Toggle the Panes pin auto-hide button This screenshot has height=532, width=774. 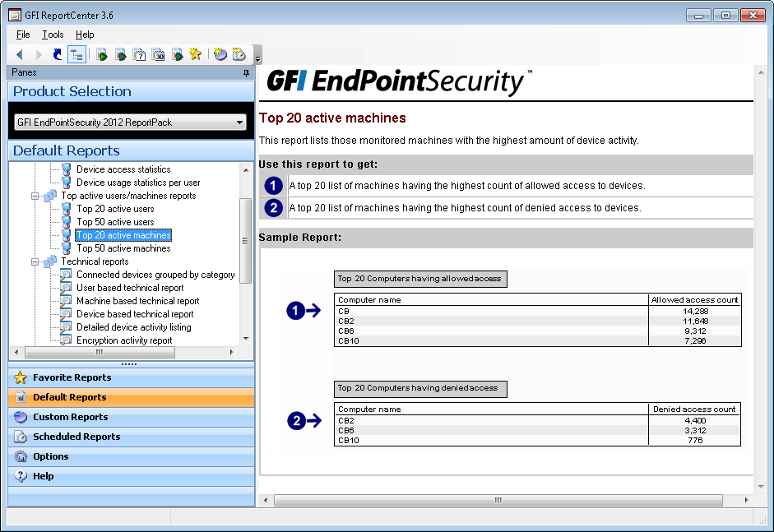pyautogui.click(x=246, y=73)
